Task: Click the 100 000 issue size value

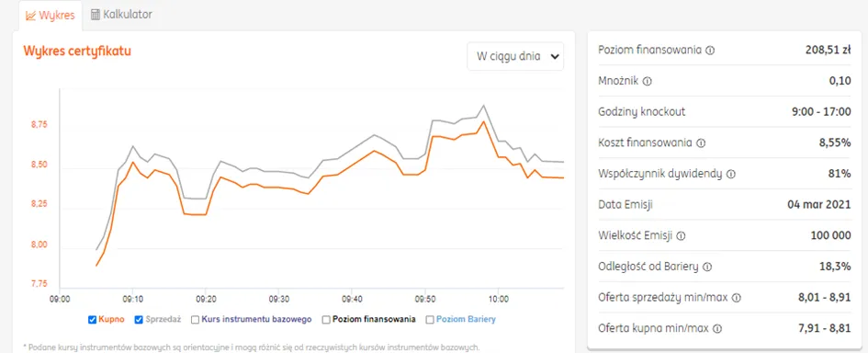Action: (x=831, y=236)
